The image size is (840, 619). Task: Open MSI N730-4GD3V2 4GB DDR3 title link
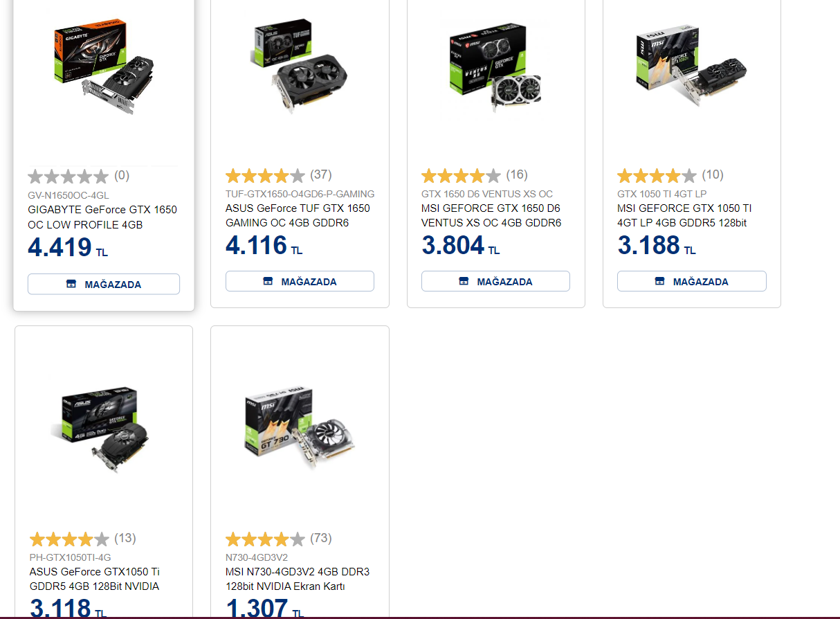click(x=298, y=579)
